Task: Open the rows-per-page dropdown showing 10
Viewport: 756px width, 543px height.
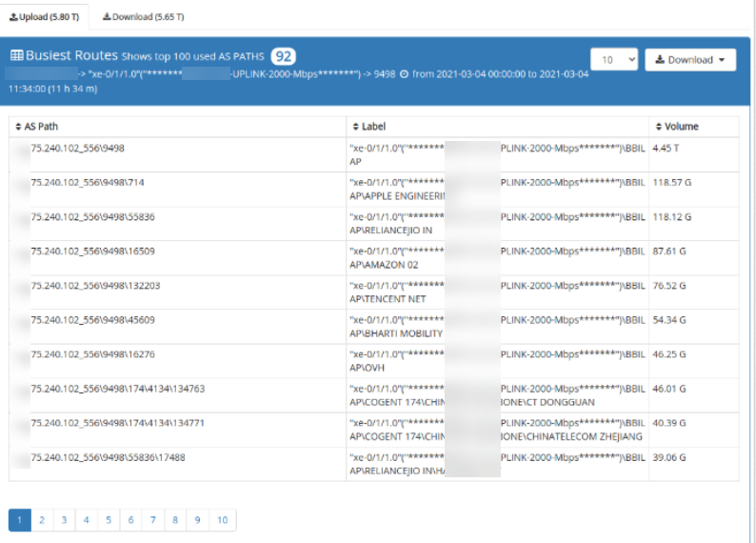Action: [614, 59]
